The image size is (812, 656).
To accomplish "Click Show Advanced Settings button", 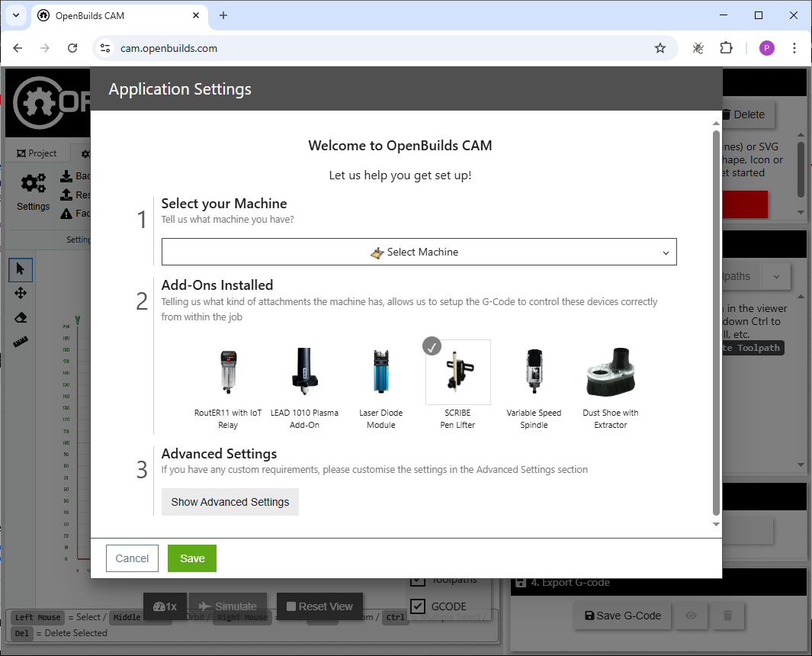I will tap(230, 502).
